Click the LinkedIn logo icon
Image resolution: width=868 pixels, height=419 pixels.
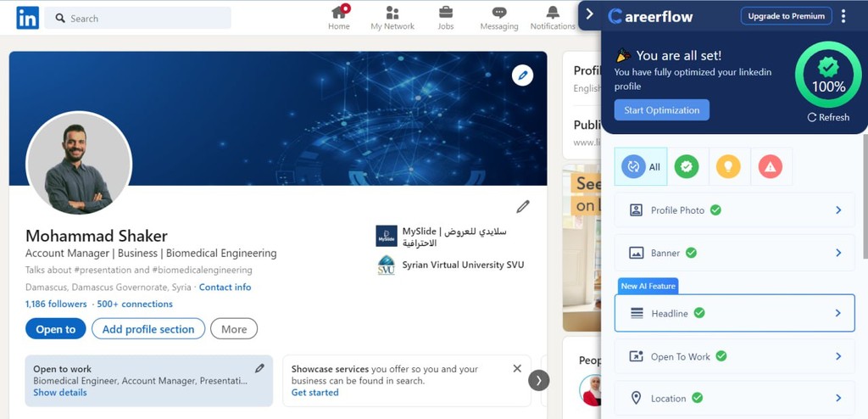click(28, 18)
